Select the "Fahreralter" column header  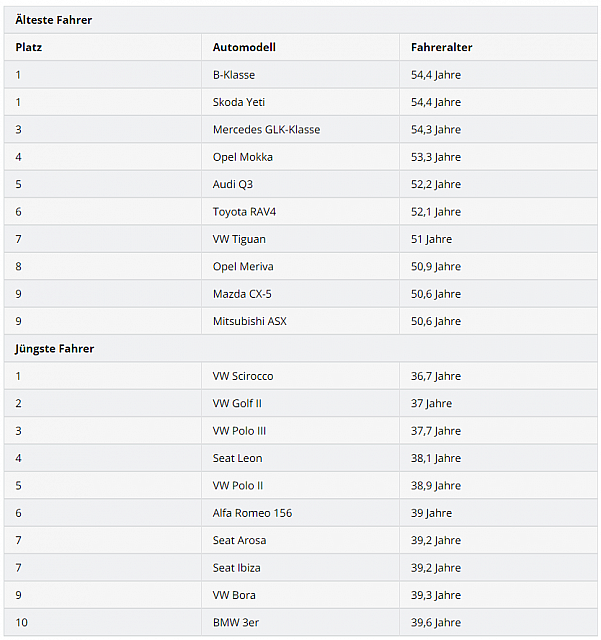pyautogui.click(x=442, y=47)
